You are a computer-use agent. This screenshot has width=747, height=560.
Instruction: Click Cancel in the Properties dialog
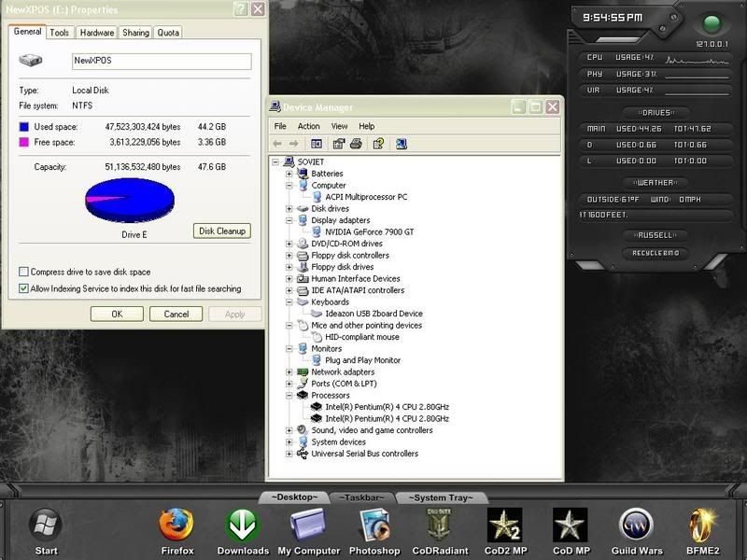176,314
